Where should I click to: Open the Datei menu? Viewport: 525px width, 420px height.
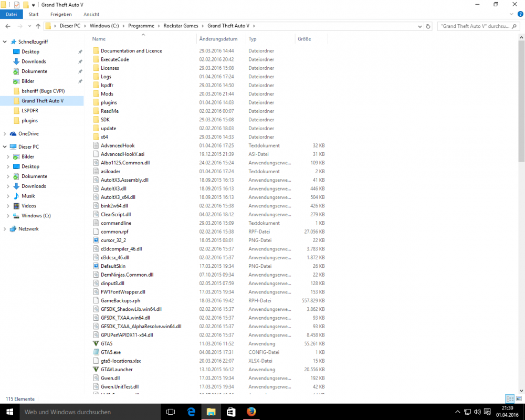click(12, 14)
